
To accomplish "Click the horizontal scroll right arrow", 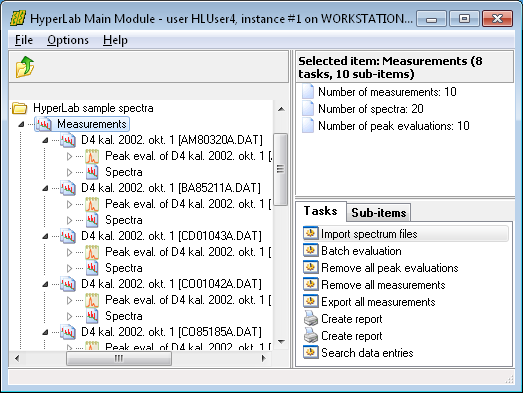I will coord(264,358).
